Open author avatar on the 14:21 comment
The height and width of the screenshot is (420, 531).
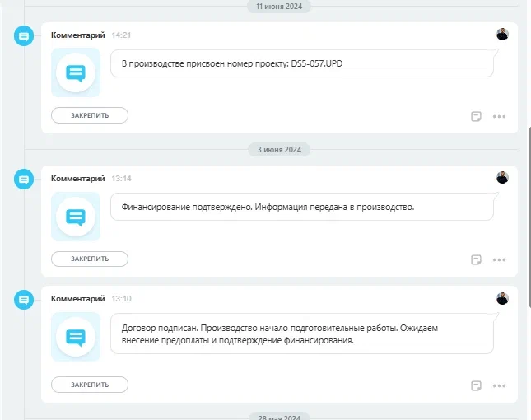coord(502,35)
